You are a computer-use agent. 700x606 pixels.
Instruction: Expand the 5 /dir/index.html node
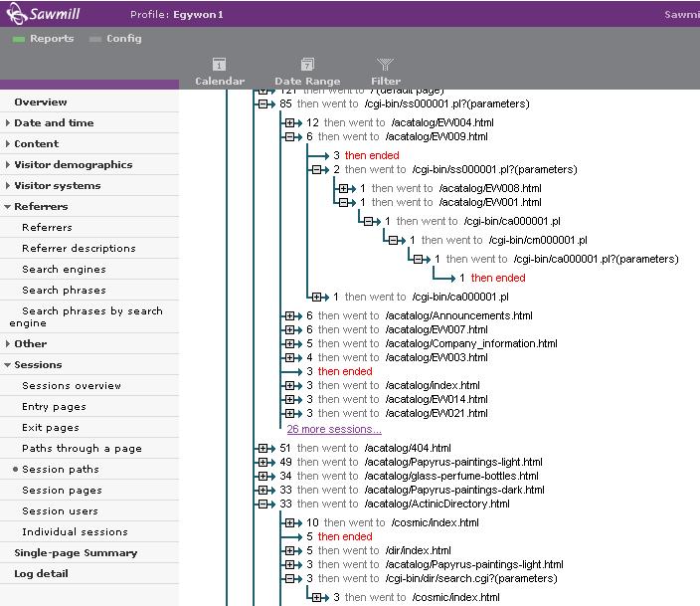290,550
